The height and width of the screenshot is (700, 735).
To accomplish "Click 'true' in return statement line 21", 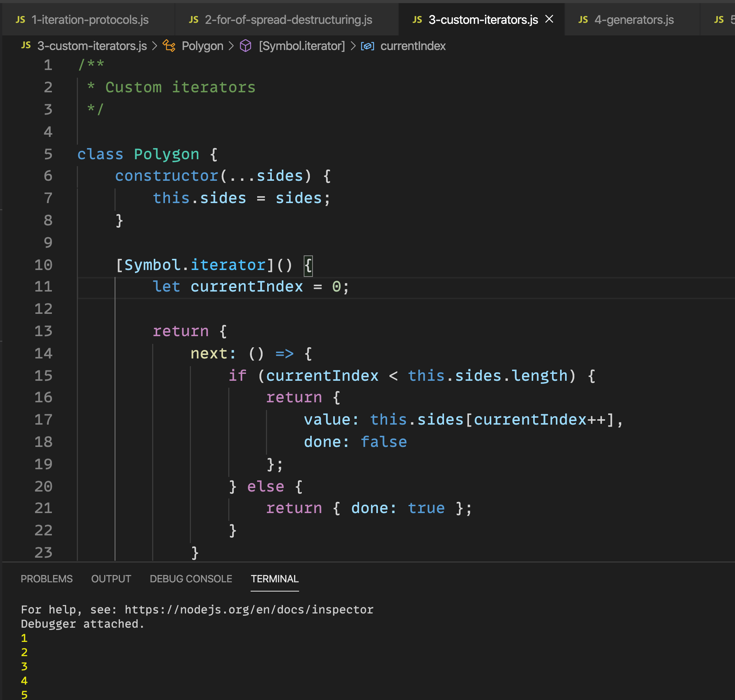I will point(426,508).
